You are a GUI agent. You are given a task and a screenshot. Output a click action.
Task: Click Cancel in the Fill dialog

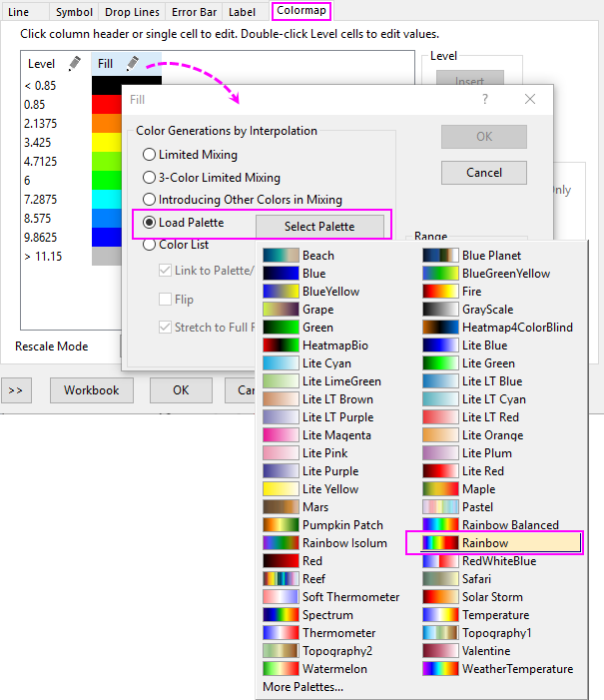(x=484, y=173)
